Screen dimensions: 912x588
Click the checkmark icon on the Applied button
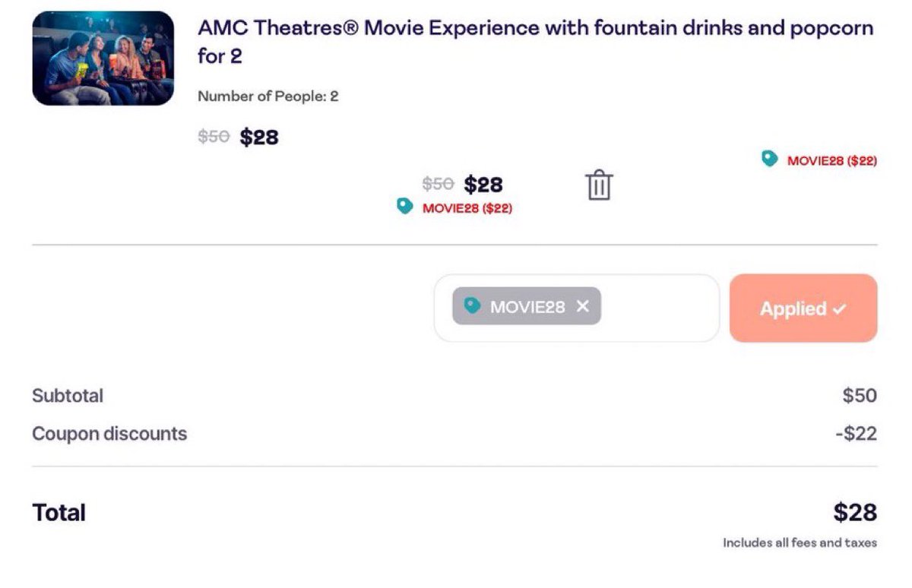838,308
